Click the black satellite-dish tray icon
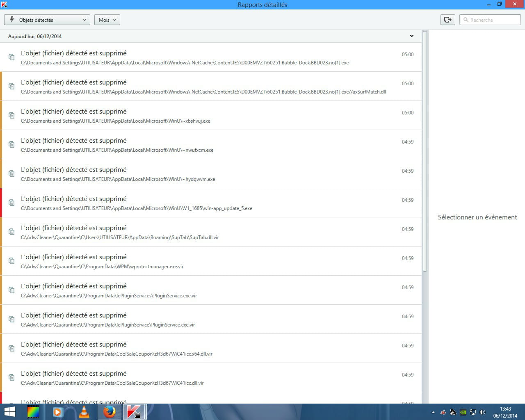 (453, 412)
